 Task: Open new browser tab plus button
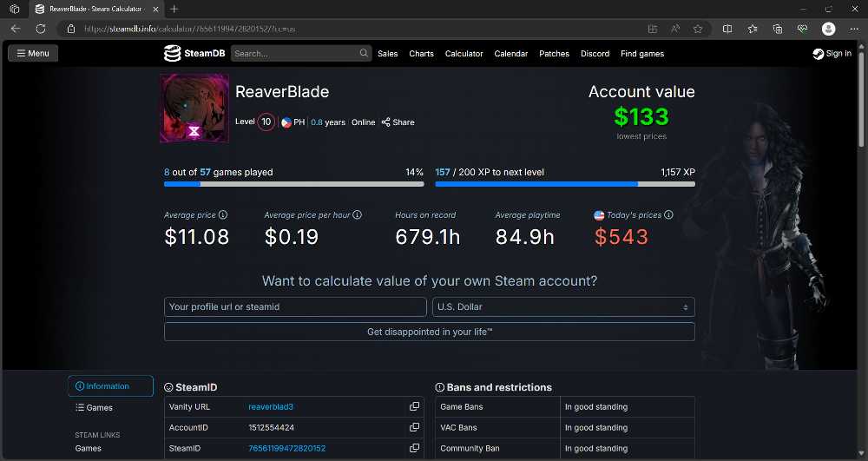click(x=174, y=9)
